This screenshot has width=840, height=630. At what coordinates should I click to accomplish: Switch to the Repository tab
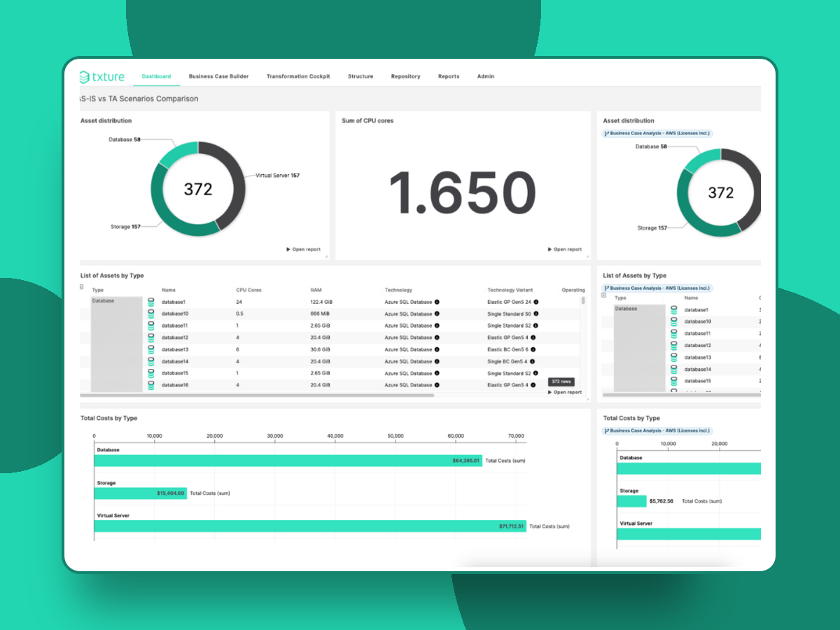405,77
